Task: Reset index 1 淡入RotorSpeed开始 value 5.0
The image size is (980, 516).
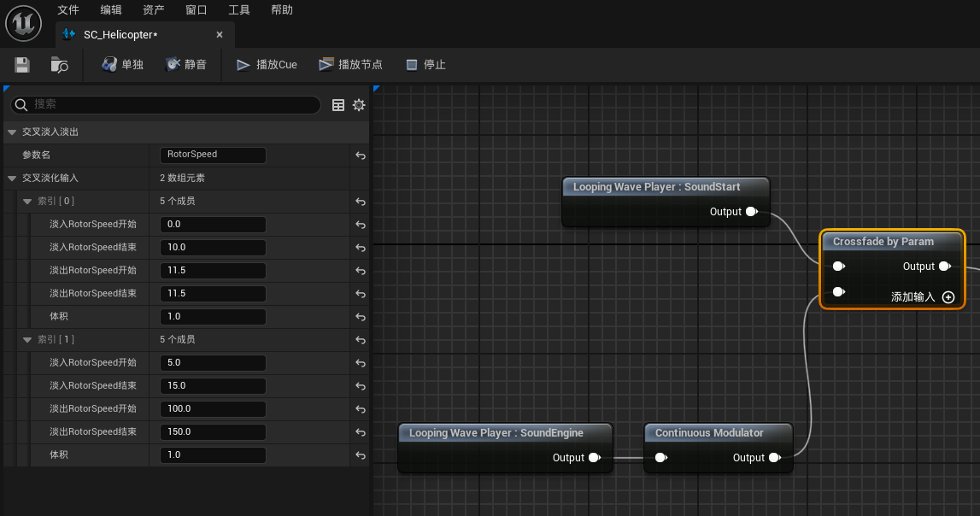Action: (x=361, y=364)
